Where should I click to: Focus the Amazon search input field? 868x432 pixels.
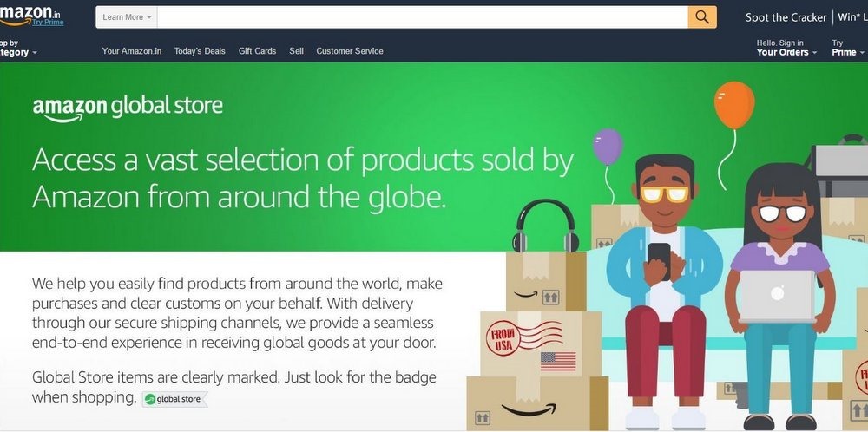pyautogui.click(x=423, y=17)
